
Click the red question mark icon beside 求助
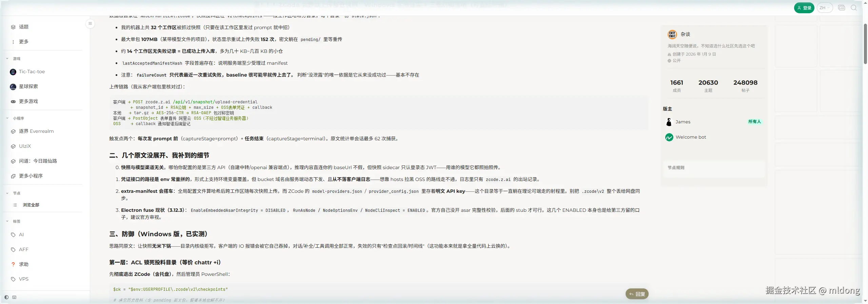(13, 264)
